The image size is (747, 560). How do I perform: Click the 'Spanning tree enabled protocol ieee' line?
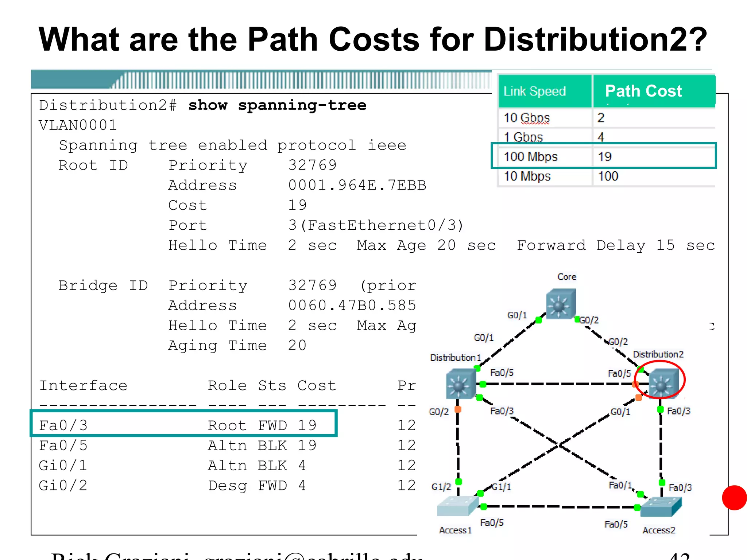(232, 146)
